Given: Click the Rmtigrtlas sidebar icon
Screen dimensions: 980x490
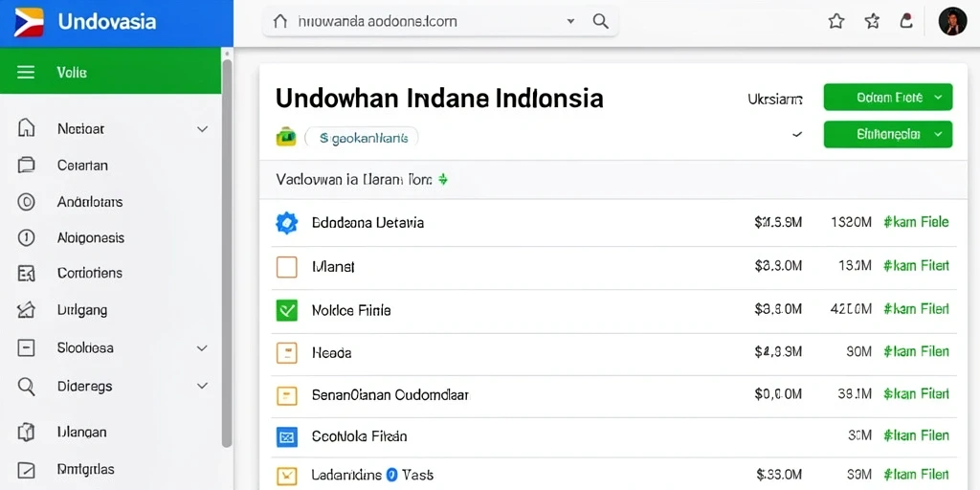Looking at the screenshot, I should click(26, 469).
